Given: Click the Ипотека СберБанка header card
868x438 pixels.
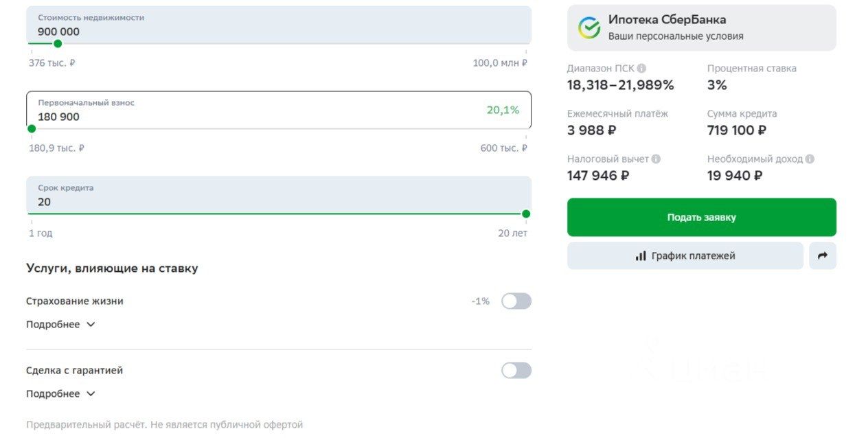Looking at the screenshot, I should [x=701, y=28].
